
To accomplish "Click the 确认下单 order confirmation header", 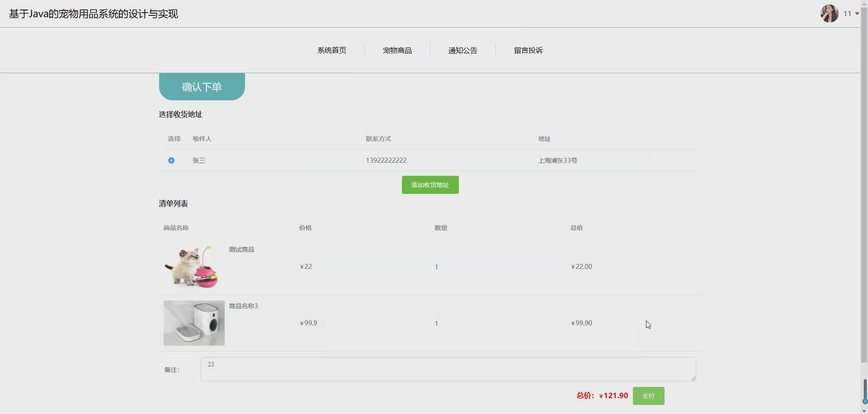I will [202, 86].
